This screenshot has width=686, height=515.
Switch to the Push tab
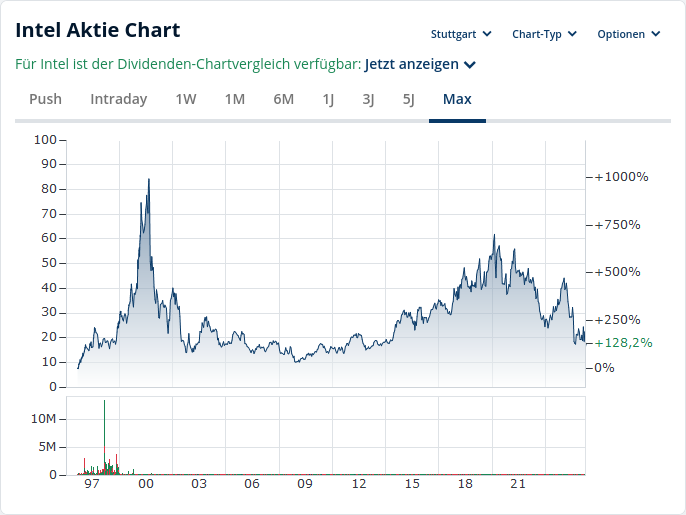(46, 99)
